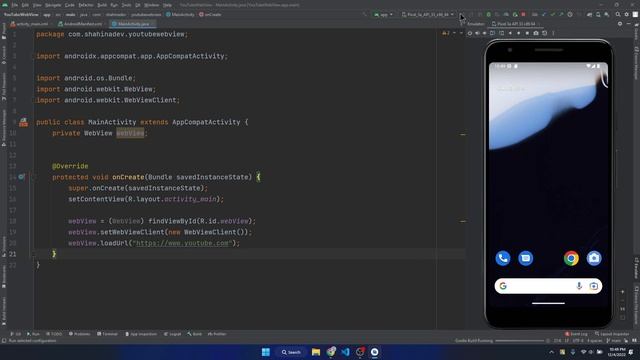
Task: Tap Google Lens icon in search bar
Action: 593,286
